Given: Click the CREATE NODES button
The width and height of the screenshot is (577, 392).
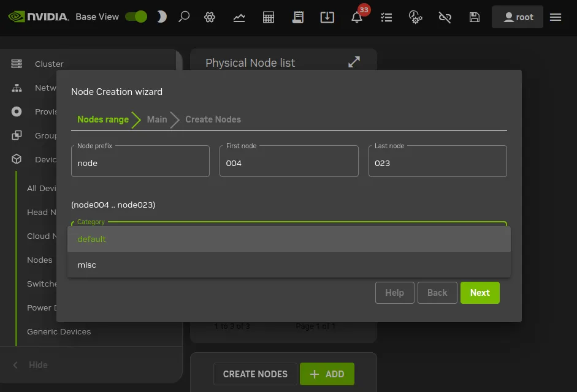Looking at the screenshot, I should [x=255, y=374].
